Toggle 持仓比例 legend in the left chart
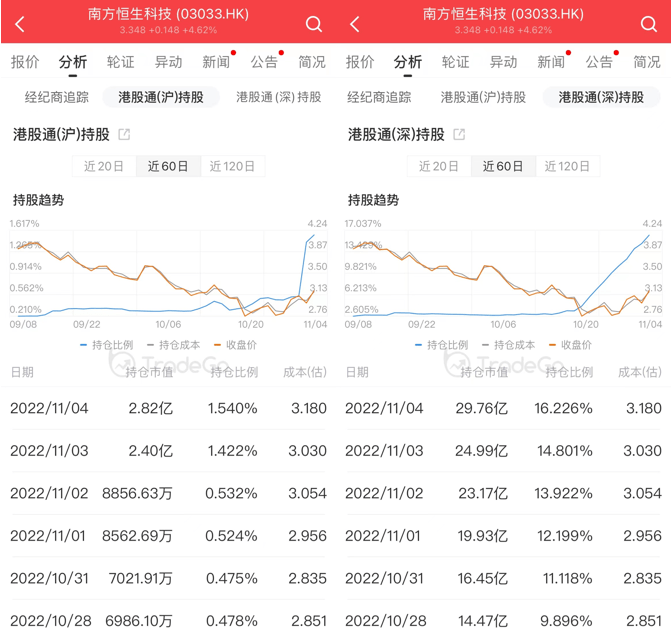Screen dimensions: 671x639 107,345
